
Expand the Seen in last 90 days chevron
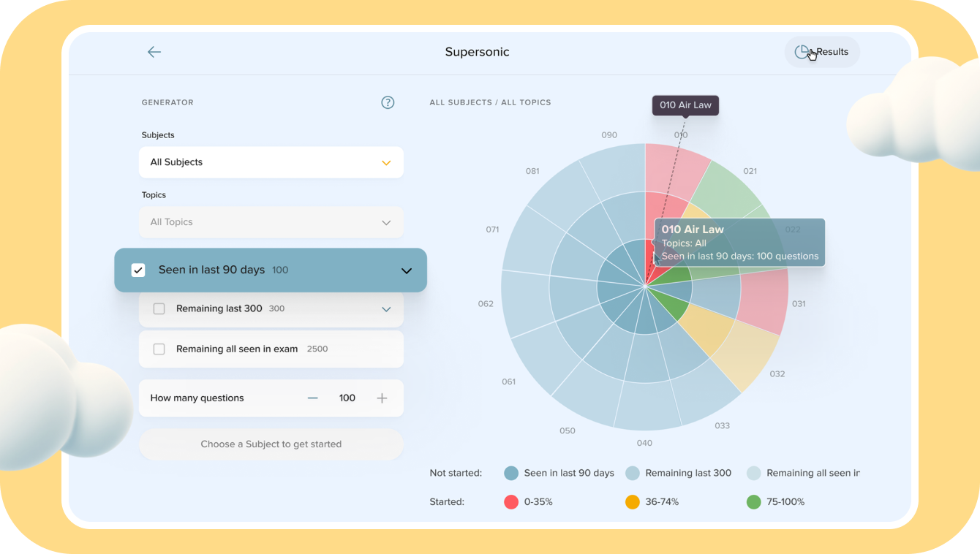coord(407,270)
